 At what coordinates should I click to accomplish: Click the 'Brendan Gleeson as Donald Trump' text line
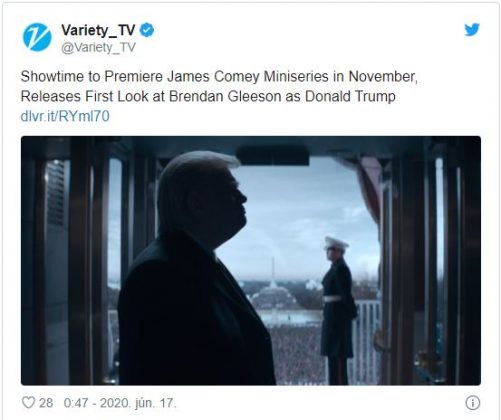[x=282, y=96]
